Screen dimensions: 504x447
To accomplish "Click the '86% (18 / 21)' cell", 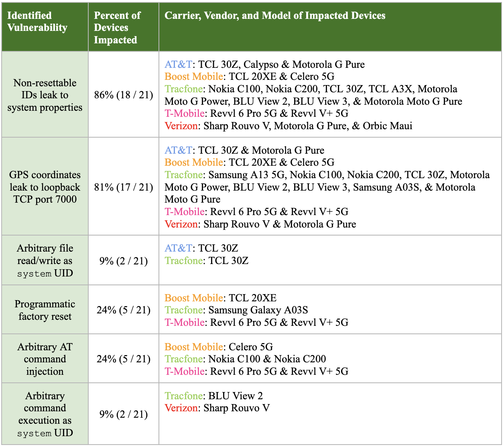I will tap(124, 95).
